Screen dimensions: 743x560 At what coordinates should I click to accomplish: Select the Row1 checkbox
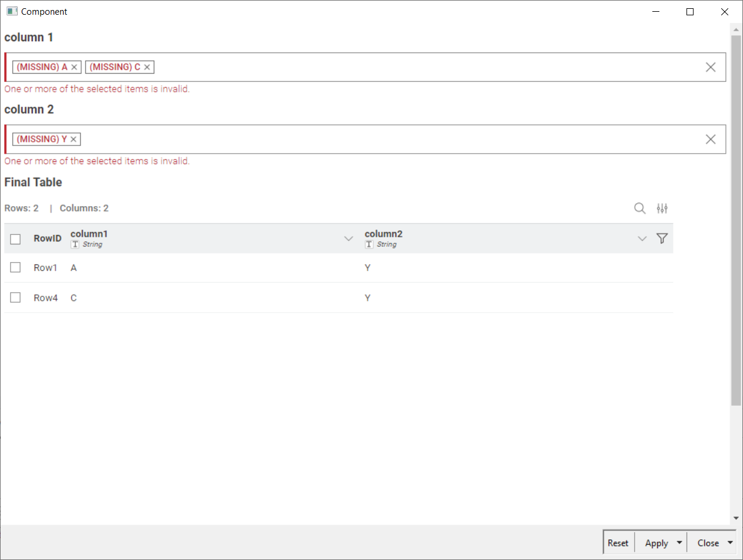point(15,267)
